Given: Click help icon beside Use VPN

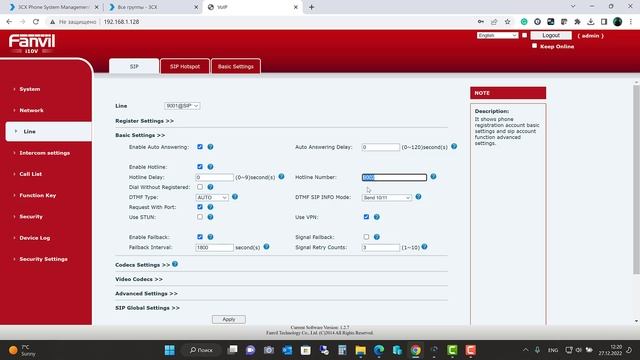Looking at the screenshot, I should point(376,217).
